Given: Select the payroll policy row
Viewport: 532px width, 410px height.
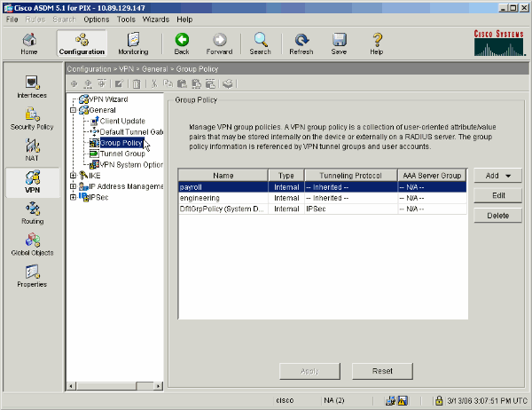Looking at the screenshot, I should point(323,187).
